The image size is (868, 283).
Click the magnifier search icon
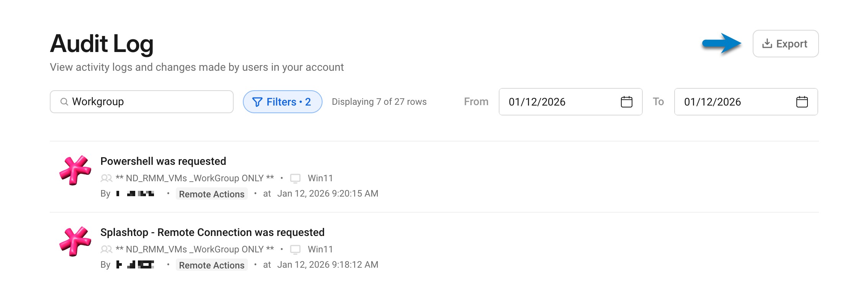[x=64, y=102]
